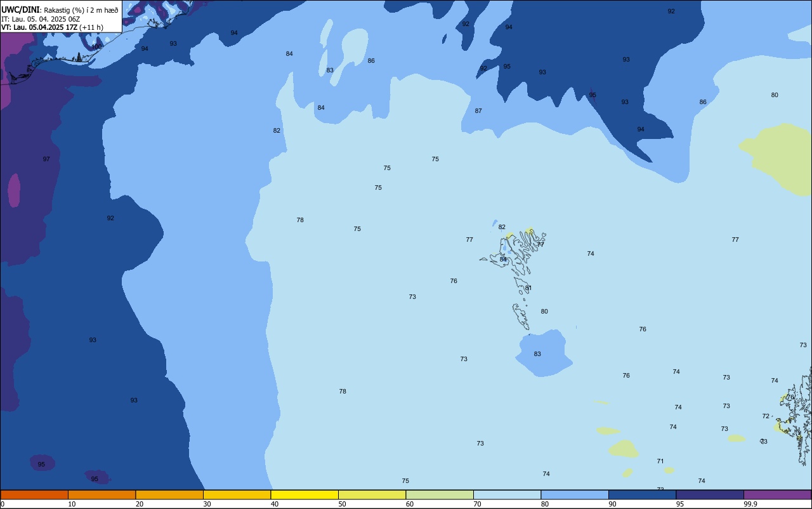Click the initial time line 'IT: Lau. 05. 04. 2025 06Z'
Viewport: 812px width, 509px height.
tap(41, 18)
